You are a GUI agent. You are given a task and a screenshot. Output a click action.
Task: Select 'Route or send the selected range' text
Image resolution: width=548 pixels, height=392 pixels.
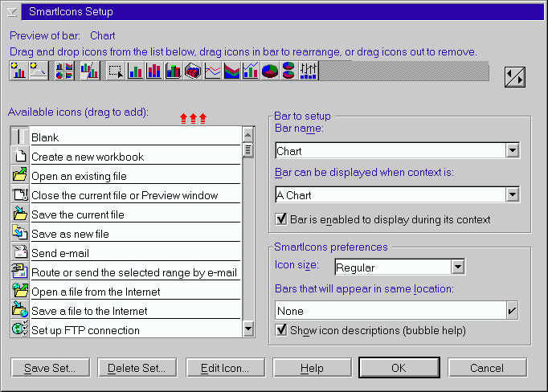point(134,272)
